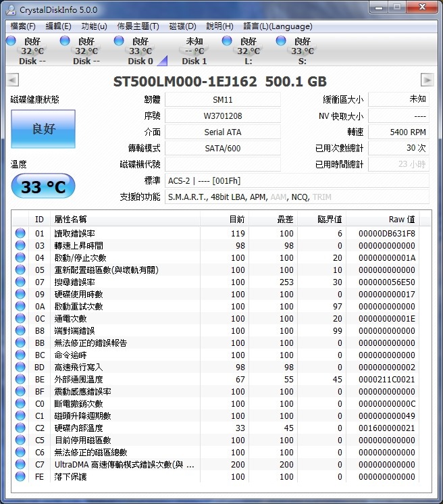The image size is (443, 504).
Task: Click status icon for UltraDMA row
Action: click(20, 464)
